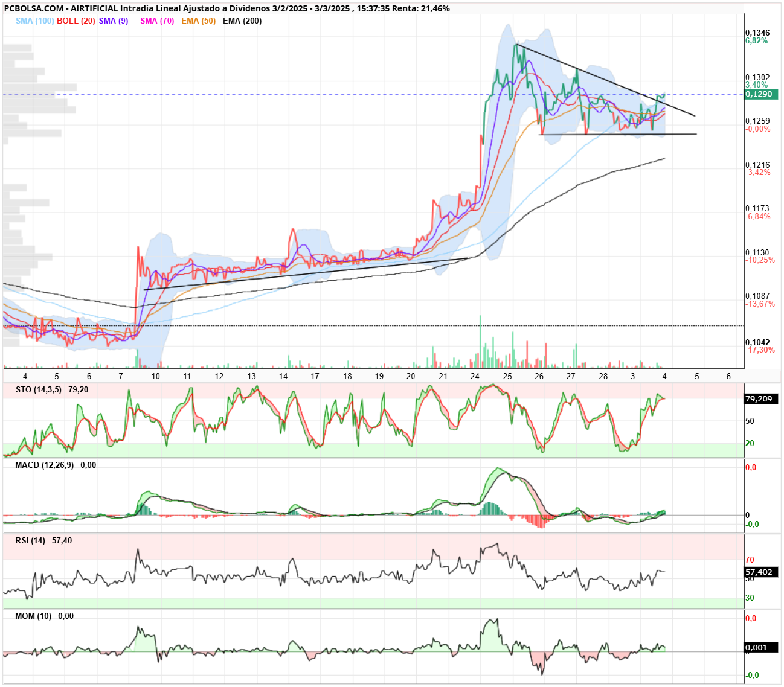Viewport: 784px width, 687px height.
Task: Click the SMA (9) legend entry
Action: click(114, 21)
